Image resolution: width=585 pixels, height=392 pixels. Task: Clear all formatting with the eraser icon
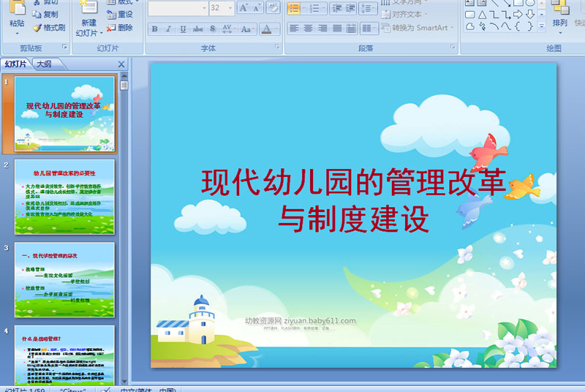[x=273, y=8]
